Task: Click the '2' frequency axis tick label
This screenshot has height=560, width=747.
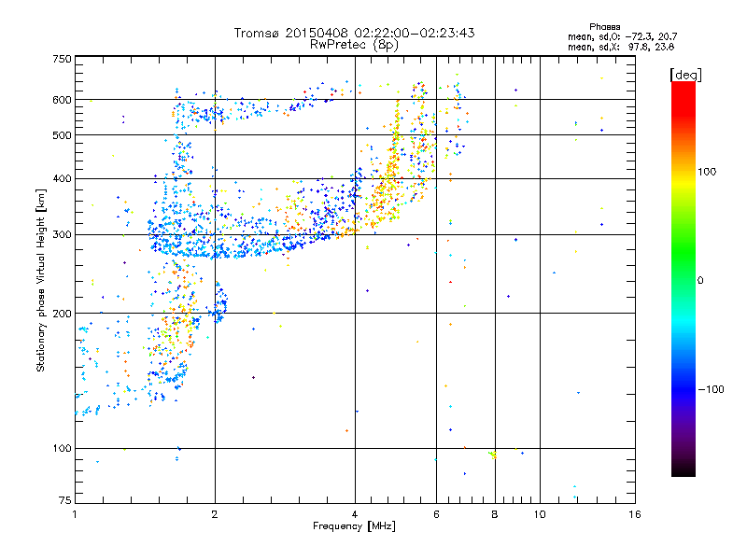Action: [x=215, y=514]
